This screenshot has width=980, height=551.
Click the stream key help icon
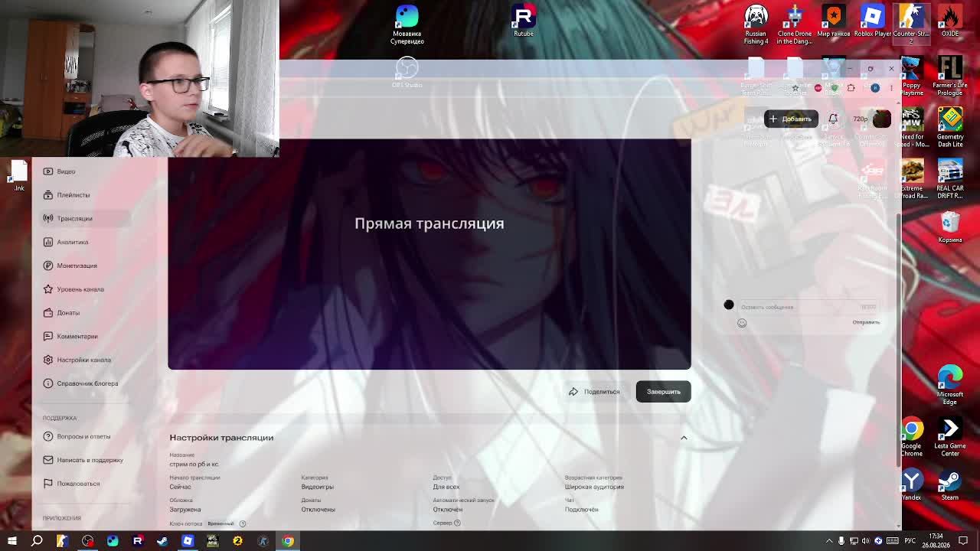pos(243,524)
